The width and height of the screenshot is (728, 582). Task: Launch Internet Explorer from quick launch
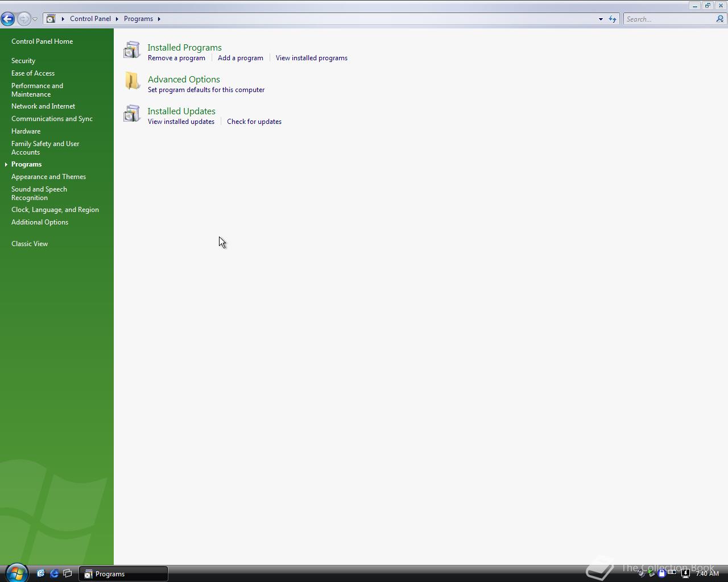55,573
